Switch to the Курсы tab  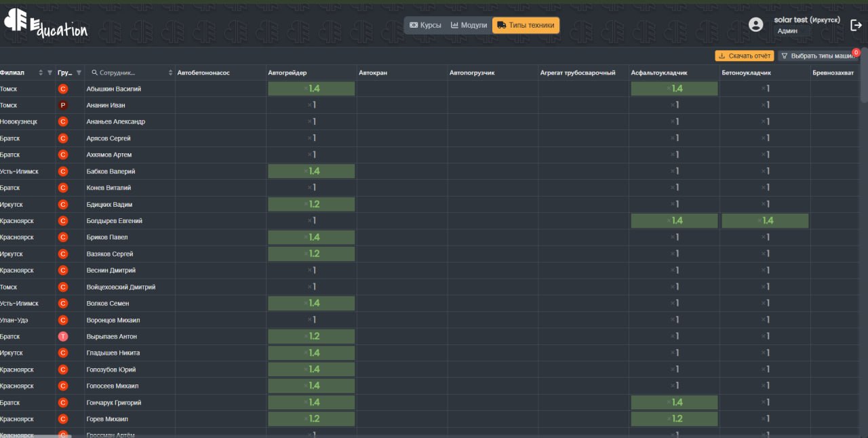point(425,25)
